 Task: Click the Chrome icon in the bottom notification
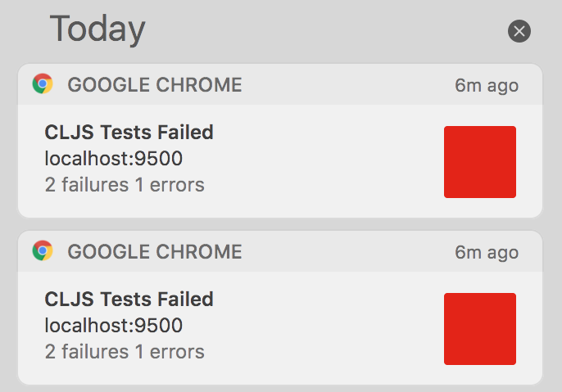click(43, 251)
